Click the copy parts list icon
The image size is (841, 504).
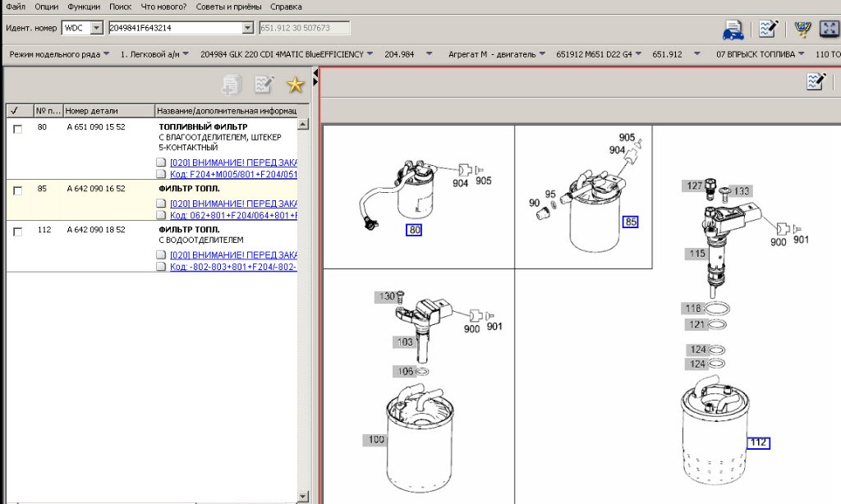point(232,84)
